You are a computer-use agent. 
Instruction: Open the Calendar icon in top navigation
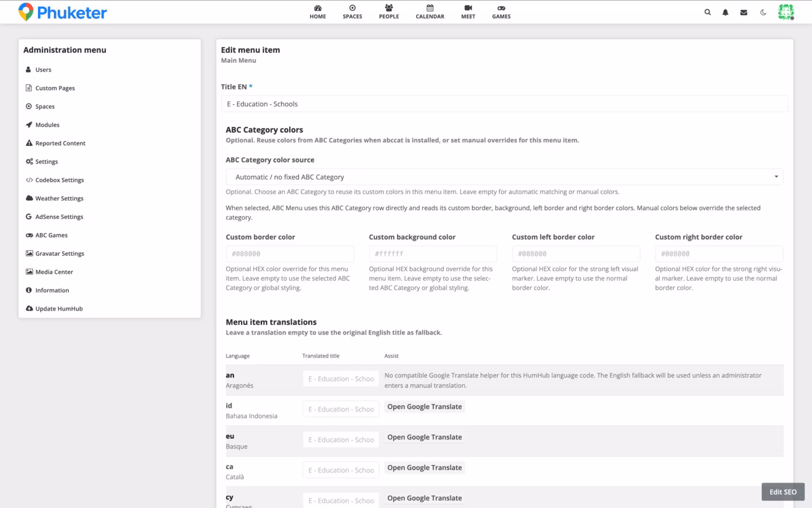point(430,8)
